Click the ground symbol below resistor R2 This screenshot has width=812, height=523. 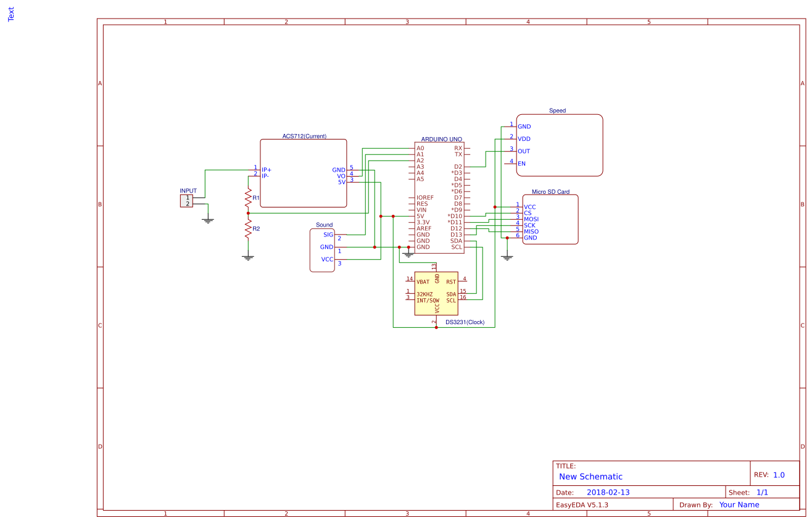pos(248,257)
